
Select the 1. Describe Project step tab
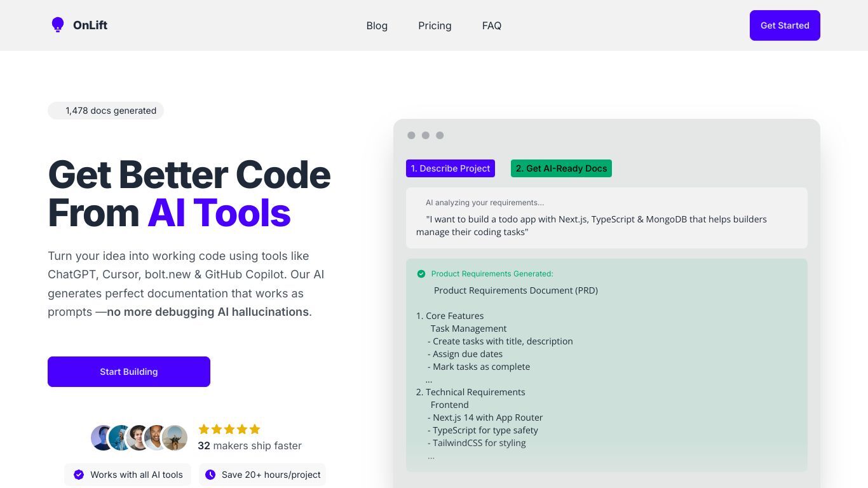tap(451, 168)
